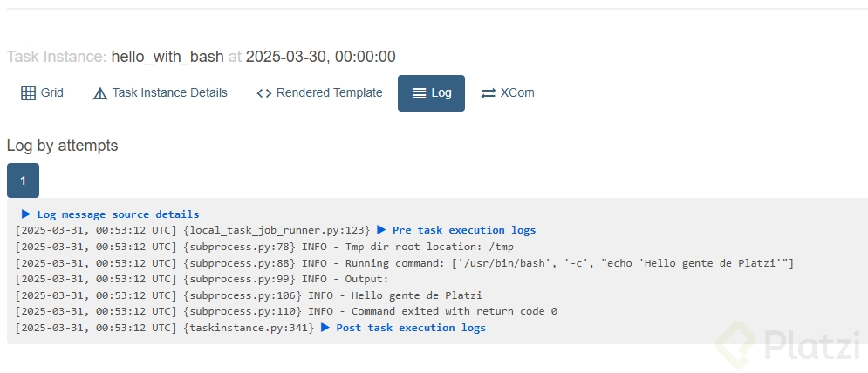Click the code brackets icon for Rendered Template
This screenshot has width=868, height=373.
click(x=264, y=93)
